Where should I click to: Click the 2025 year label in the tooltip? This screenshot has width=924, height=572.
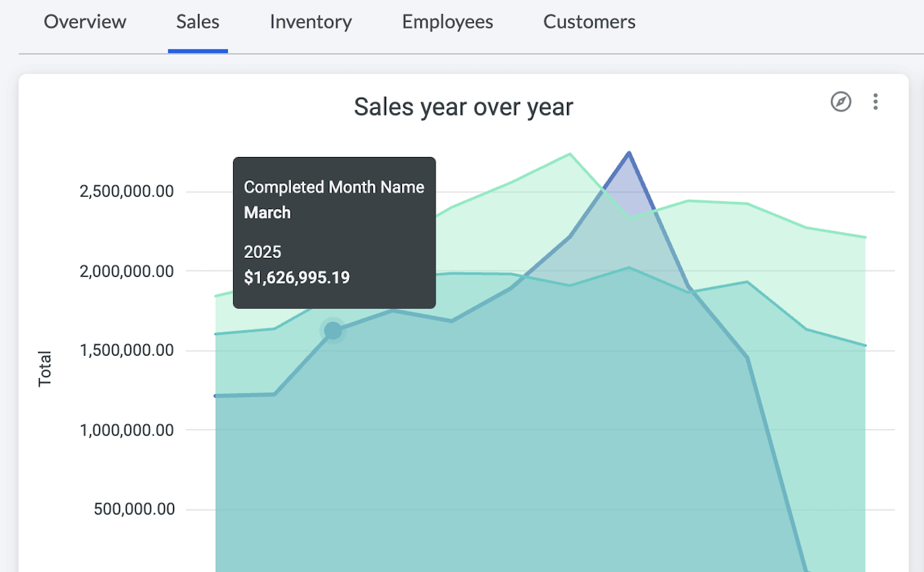tap(262, 251)
